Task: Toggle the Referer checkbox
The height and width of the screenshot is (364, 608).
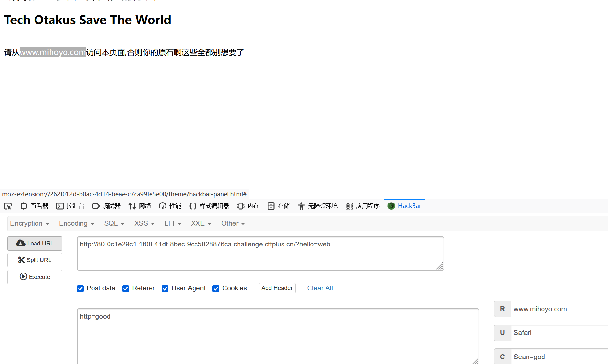Action: tap(126, 288)
